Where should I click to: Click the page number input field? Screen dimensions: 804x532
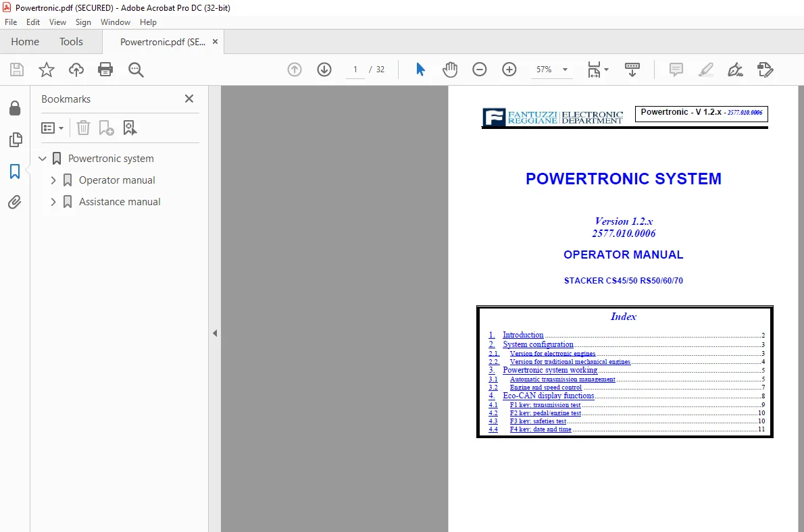coord(355,70)
